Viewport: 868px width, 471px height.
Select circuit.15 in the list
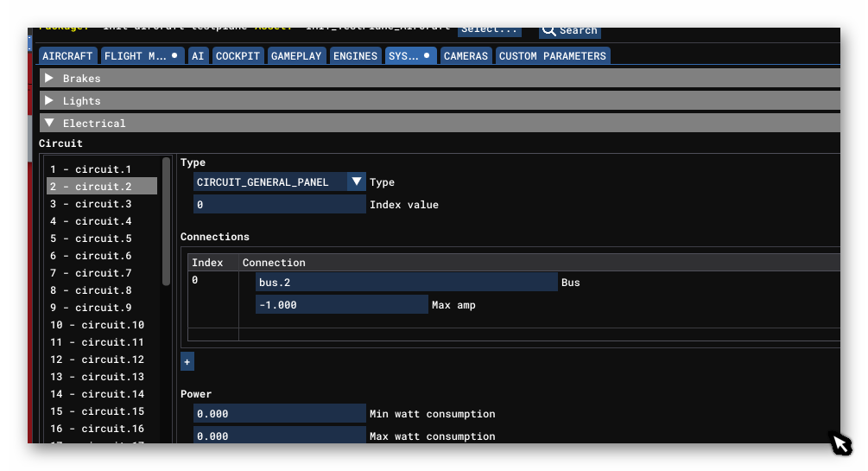(103, 411)
